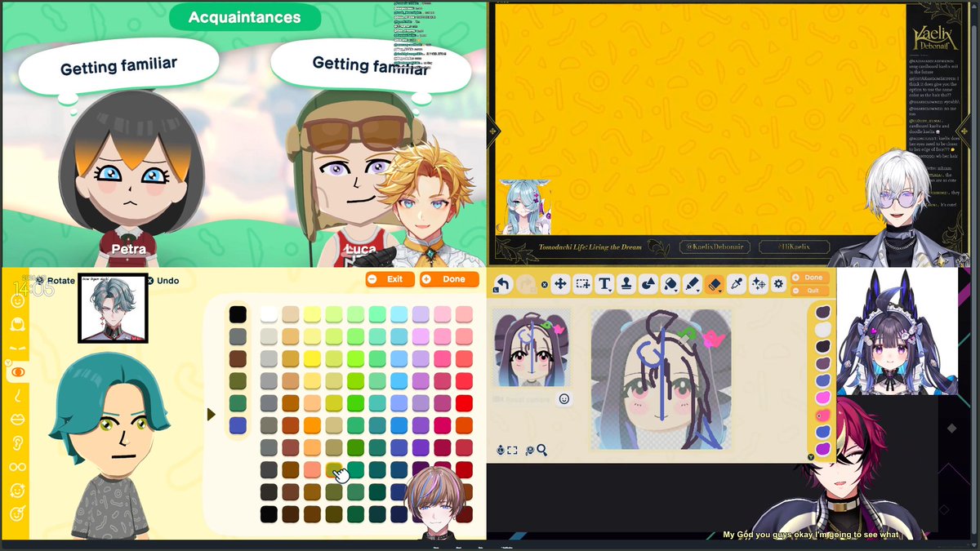
Task: Pick the blue swatch in the left color column
Action: 238,425
